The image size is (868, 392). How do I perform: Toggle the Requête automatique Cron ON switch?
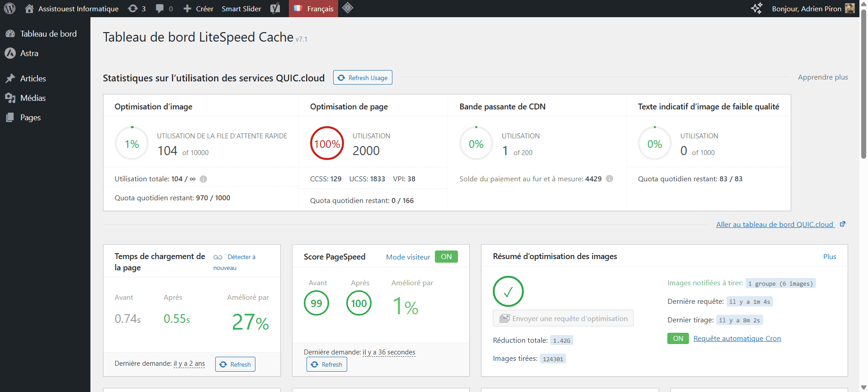click(678, 339)
